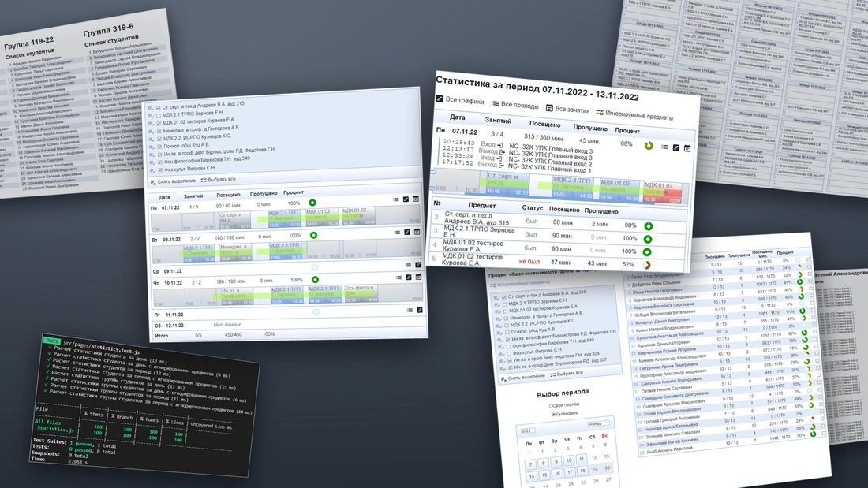Click passes list icon in weekly panel Пн 07.11.22 row
Screen dimensions: 868x488
tap(396, 199)
